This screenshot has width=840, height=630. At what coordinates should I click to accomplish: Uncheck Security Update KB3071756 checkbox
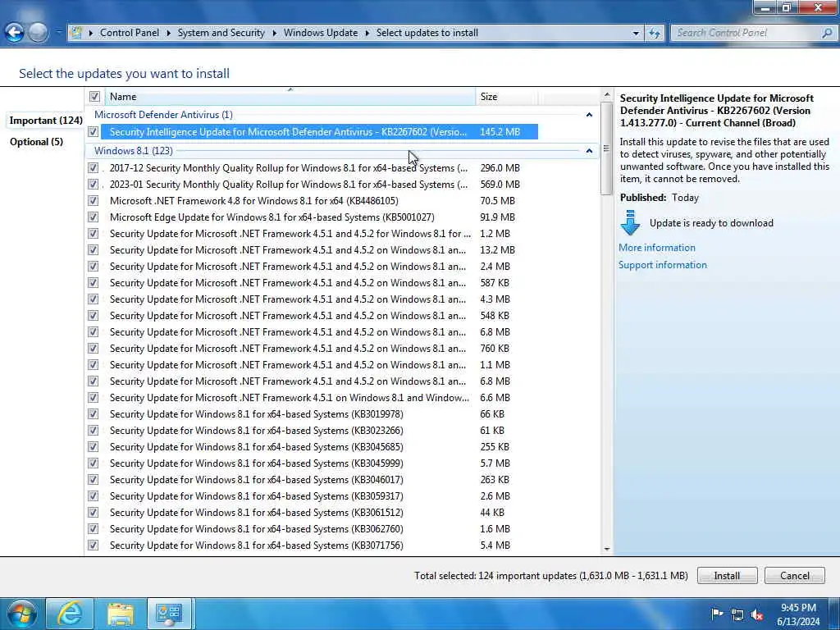94,546
